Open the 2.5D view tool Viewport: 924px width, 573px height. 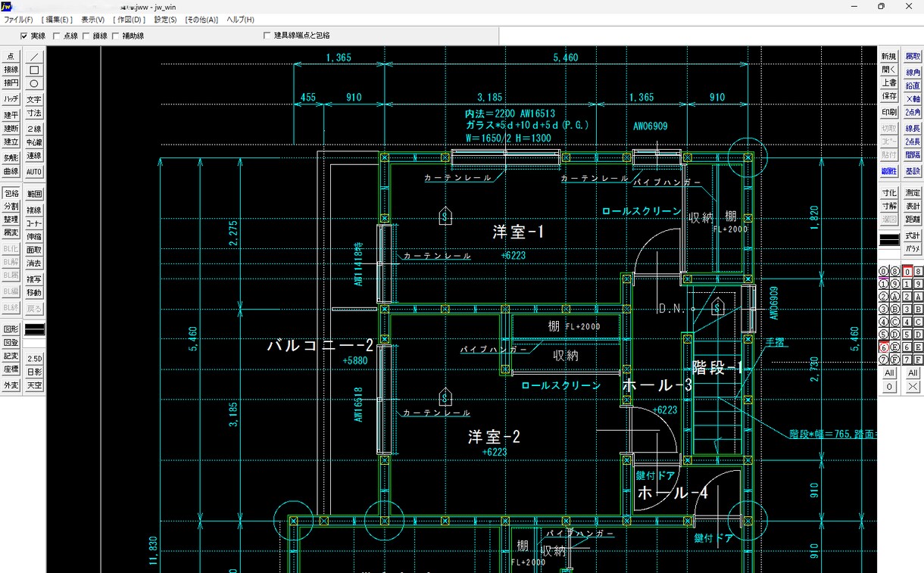tap(34, 358)
